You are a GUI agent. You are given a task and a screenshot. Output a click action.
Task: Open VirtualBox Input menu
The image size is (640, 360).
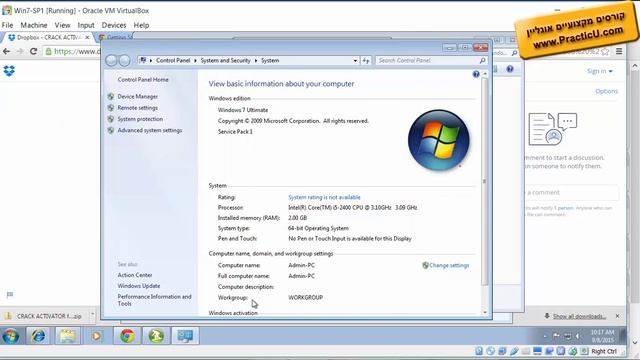pyautogui.click(x=86, y=25)
